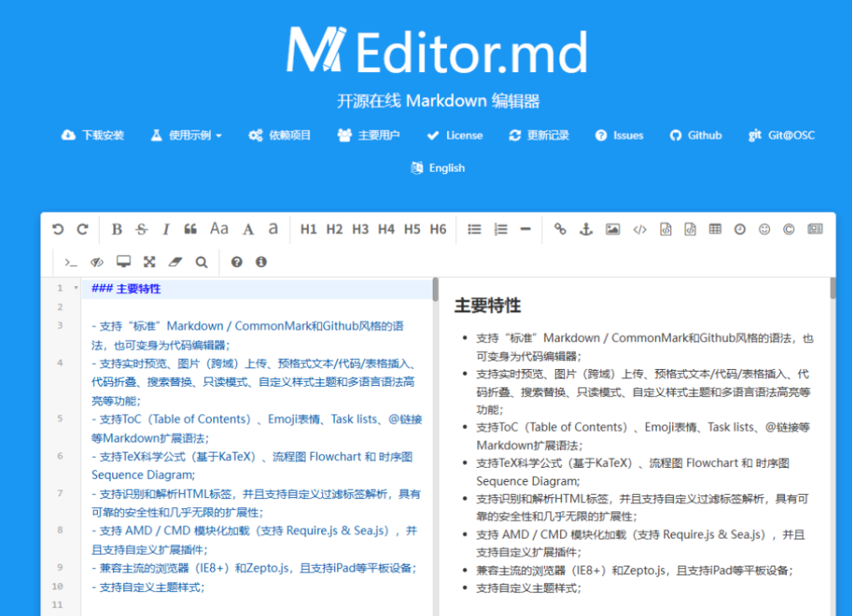Insert table with grid icon
Image resolution: width=852 pixels, height=616 pixels.
click(715, 229)
